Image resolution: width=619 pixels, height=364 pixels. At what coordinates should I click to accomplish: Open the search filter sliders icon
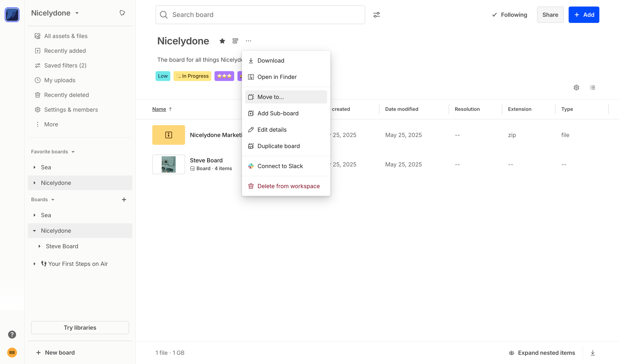[x=377, y=15]
